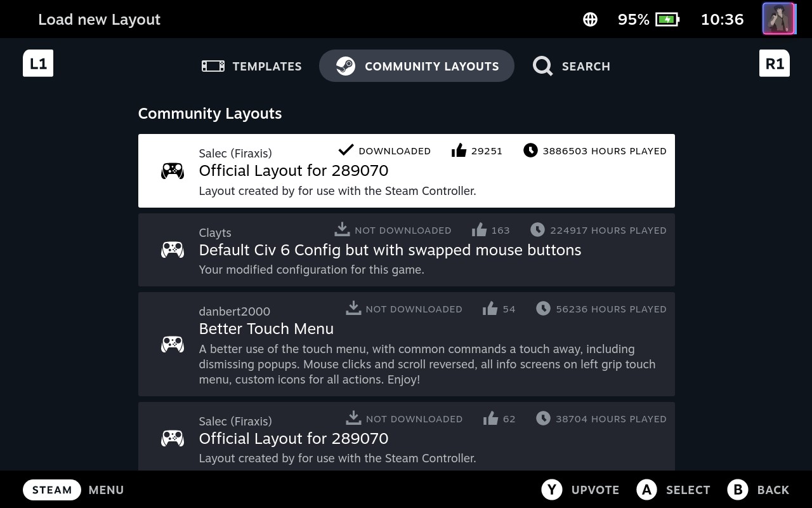812x508 pixels.
Task: Click download icon on bottom Salec layout
Action: 353,418
